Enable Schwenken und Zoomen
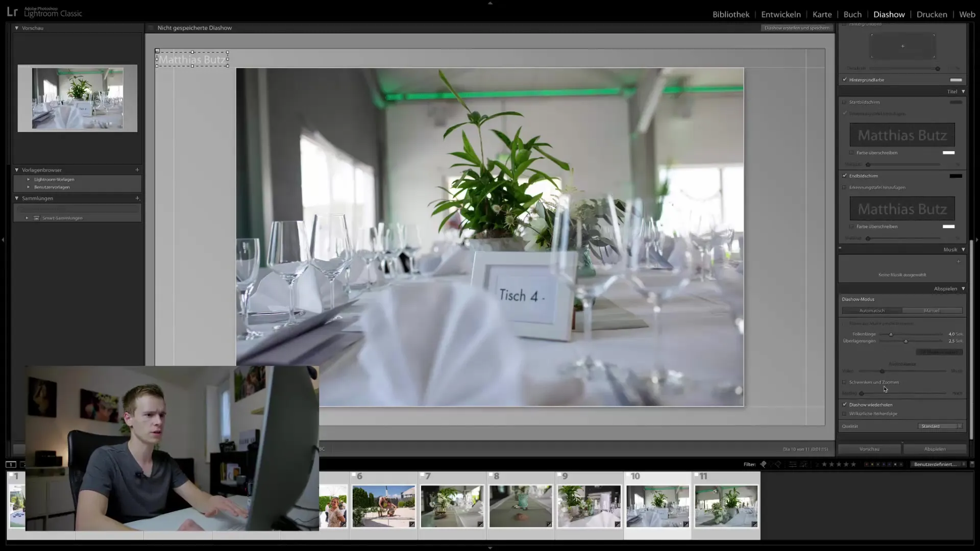 pyautogui.click(x=845, y=382)
